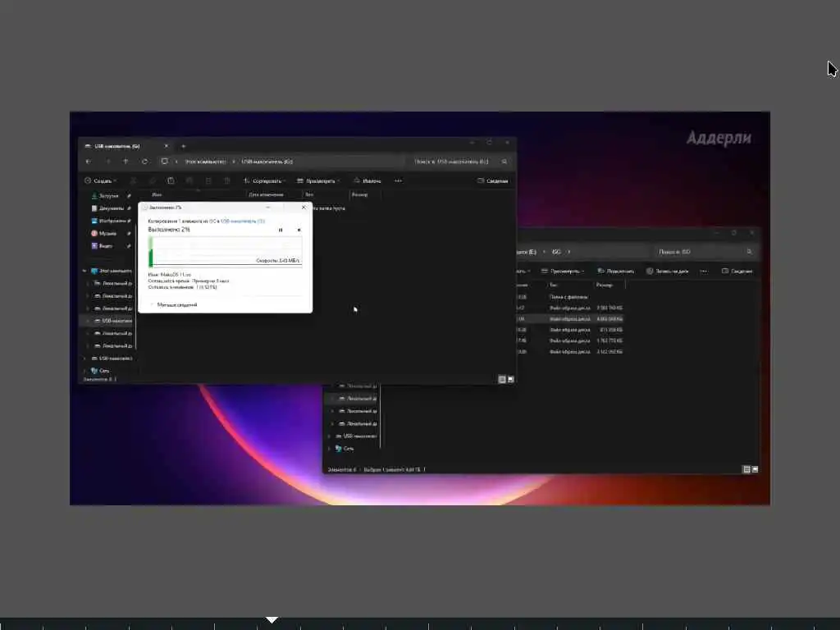Open Создать dropdown menu

click(x=100, y=181)
